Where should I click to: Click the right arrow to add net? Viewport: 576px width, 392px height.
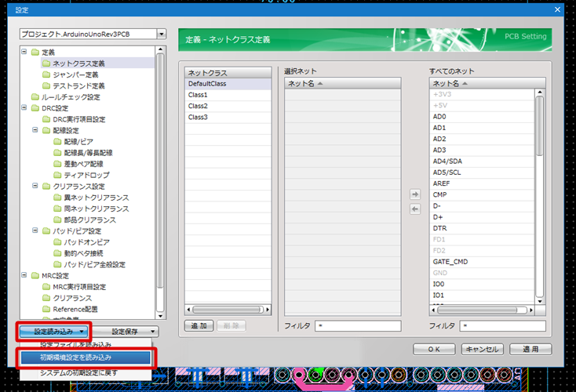pyautogui.click(x=416, y=193)
